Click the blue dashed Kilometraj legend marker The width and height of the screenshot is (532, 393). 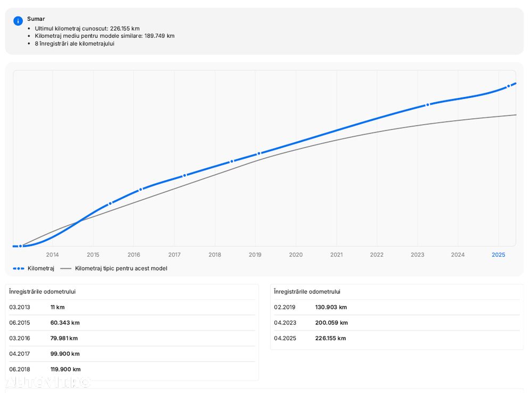tap(19, 268)
